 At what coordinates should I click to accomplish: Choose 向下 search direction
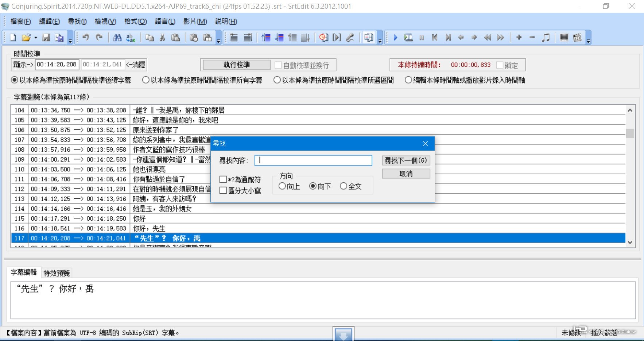(313, 186)
